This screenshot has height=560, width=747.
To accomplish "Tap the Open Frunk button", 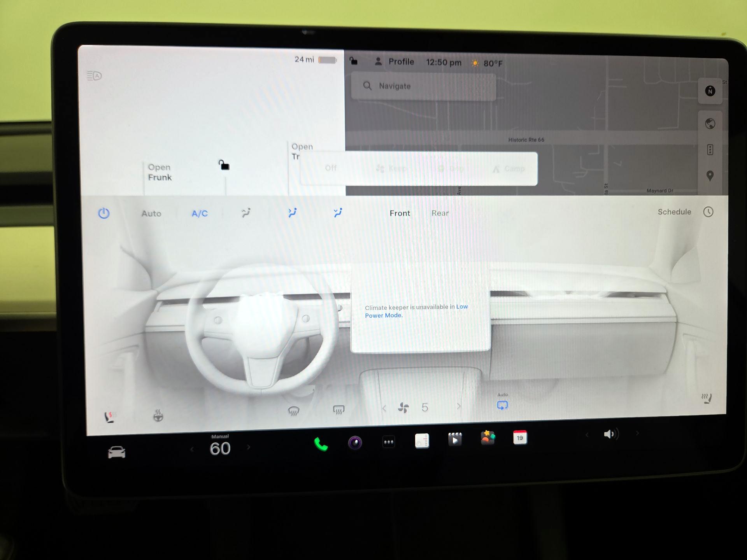I will point(160,172).
